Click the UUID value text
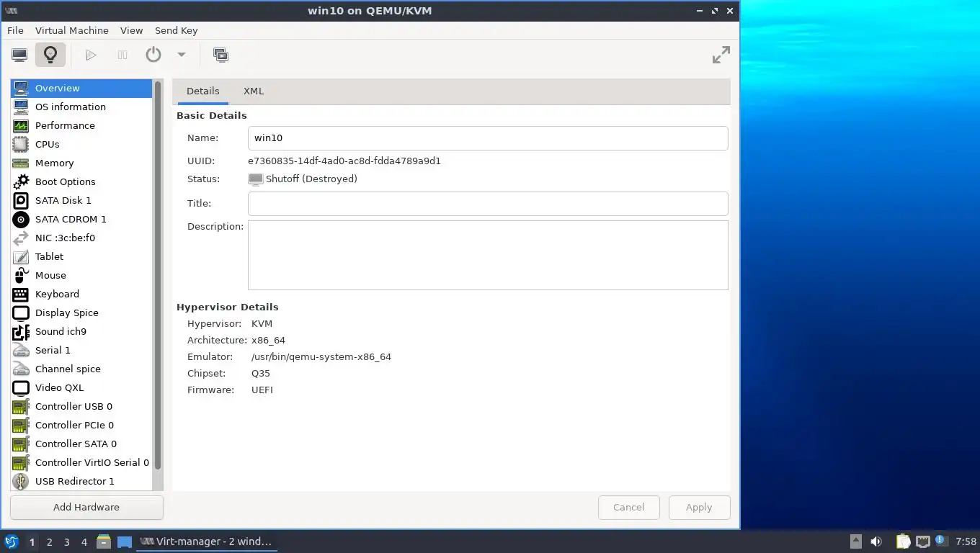Screen dimensions: 980x553 pos(344,161)
